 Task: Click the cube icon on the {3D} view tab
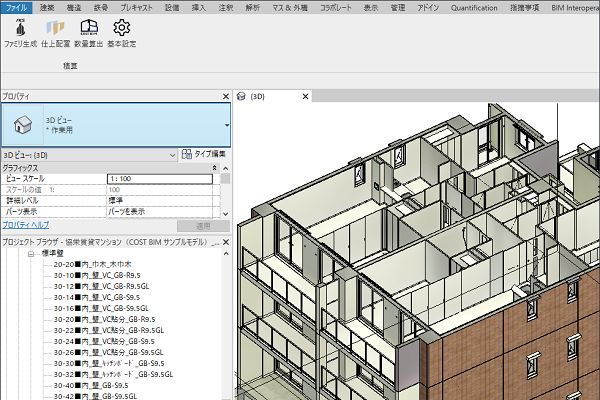click(x=241, y=96)
